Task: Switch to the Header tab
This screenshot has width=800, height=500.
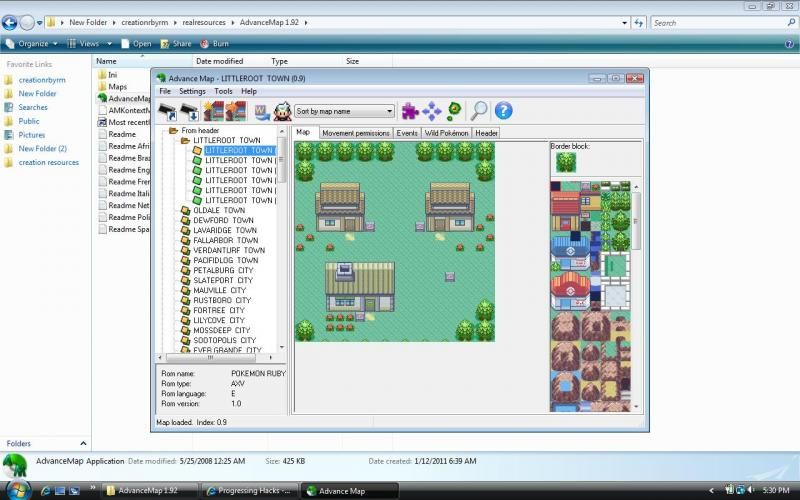Action: pyautogui.click(x=486, y=133)
